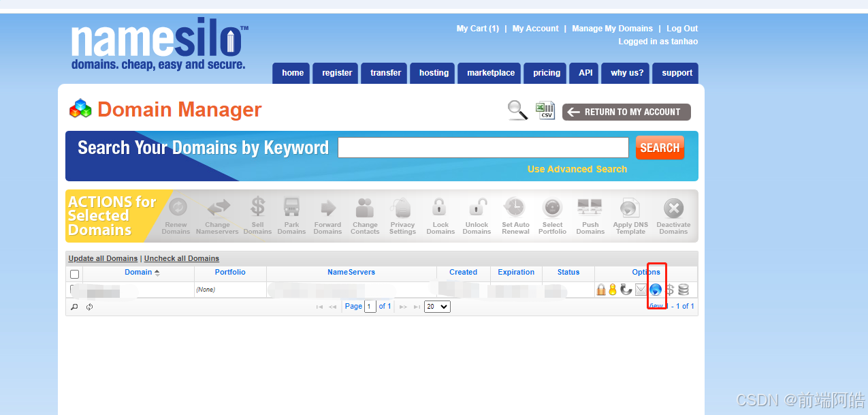Image resolution: width=868 pixels, height=415 pixels.
Task: Open the support navigation tab
Action: coord(675,73)
